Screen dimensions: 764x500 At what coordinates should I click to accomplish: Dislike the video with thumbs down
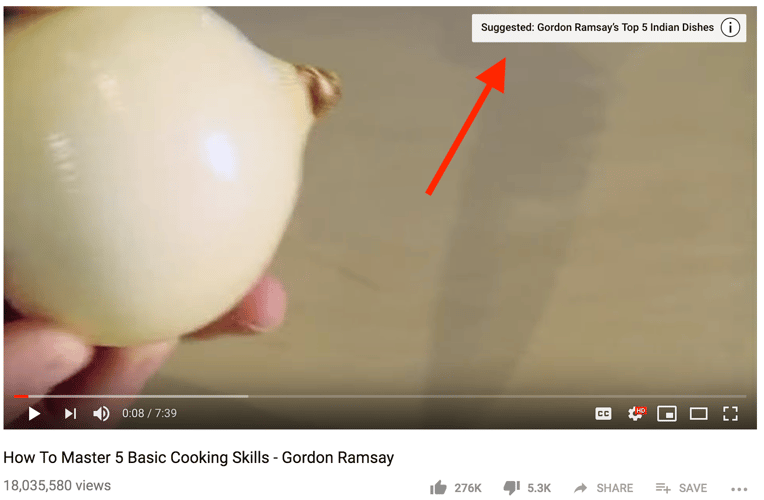pos(514,489)
